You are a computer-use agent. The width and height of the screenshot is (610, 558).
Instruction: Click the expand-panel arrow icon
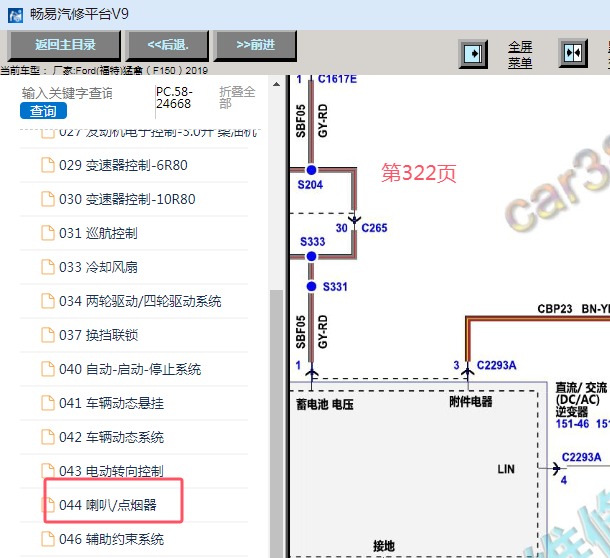click(473, 53)
